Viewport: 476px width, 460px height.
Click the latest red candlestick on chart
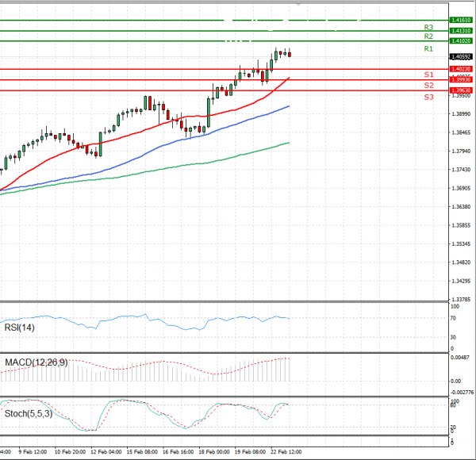click(x=290, y=54)
